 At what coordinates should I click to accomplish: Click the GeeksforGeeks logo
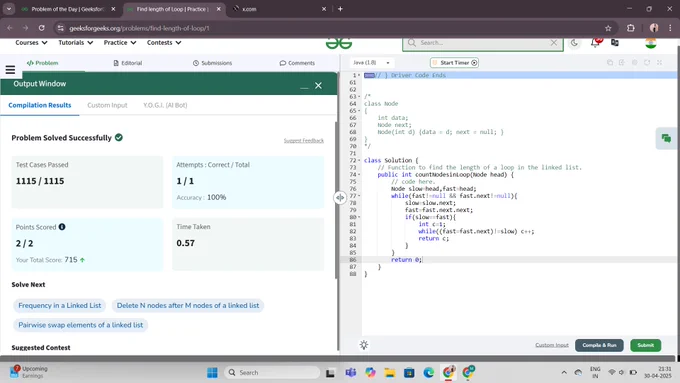[339, 43]
